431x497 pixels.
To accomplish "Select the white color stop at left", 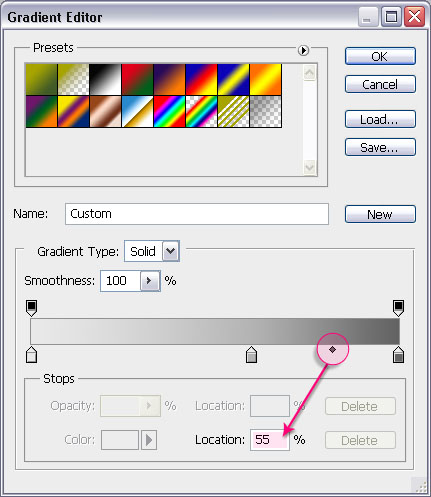I will 31,355.
